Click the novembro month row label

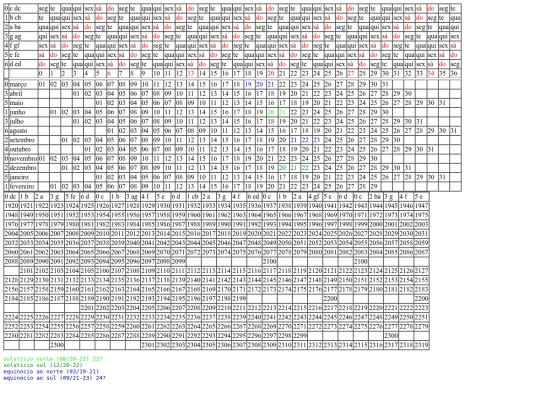tap(23, 159)
